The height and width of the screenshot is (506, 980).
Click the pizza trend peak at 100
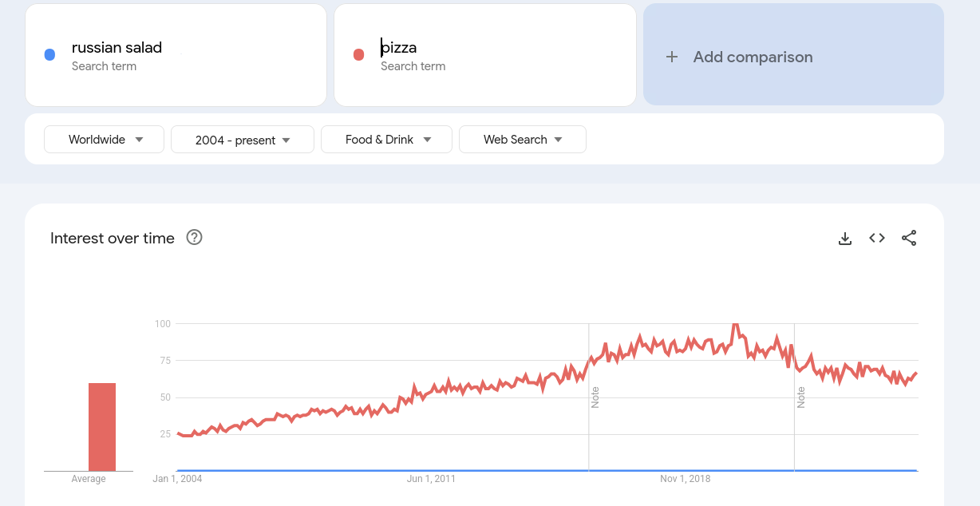pyautogui.click(x=734, y=325)
